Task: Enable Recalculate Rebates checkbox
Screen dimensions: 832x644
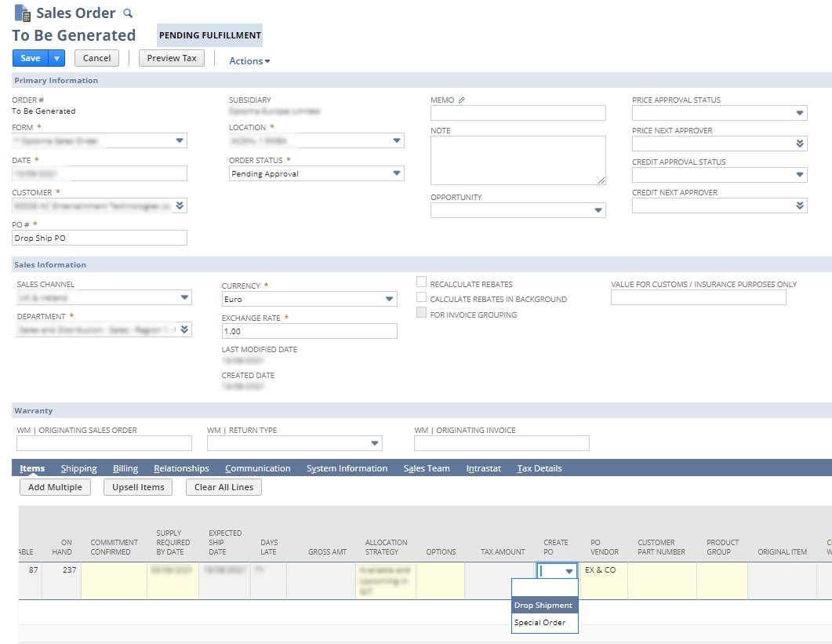Action: (422, 283)
